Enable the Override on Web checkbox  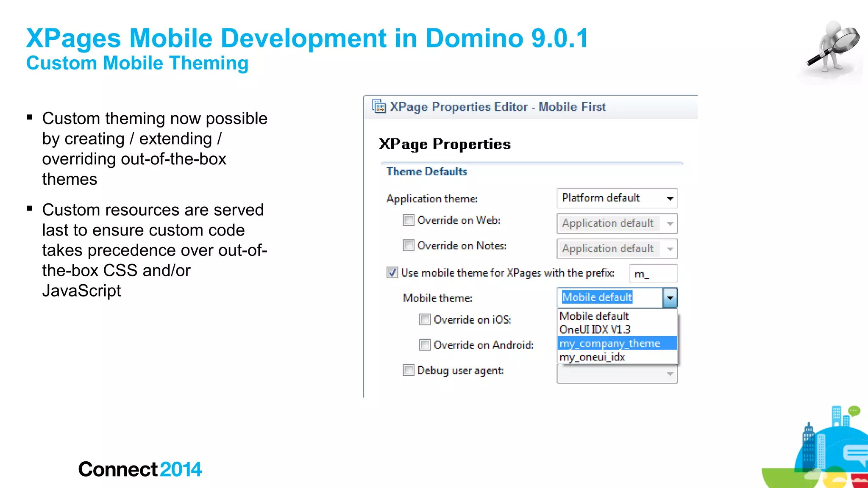click(409, 220)
